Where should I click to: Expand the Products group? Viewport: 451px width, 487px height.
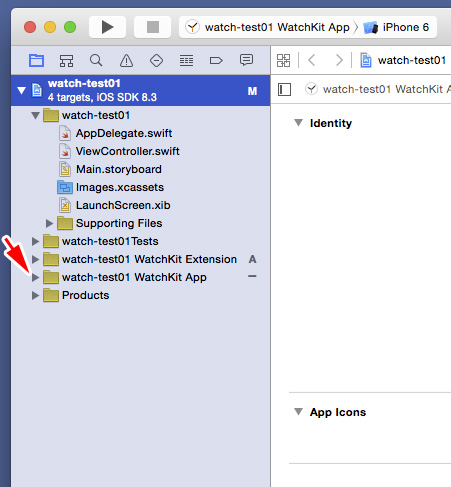(x=35, y=295)
